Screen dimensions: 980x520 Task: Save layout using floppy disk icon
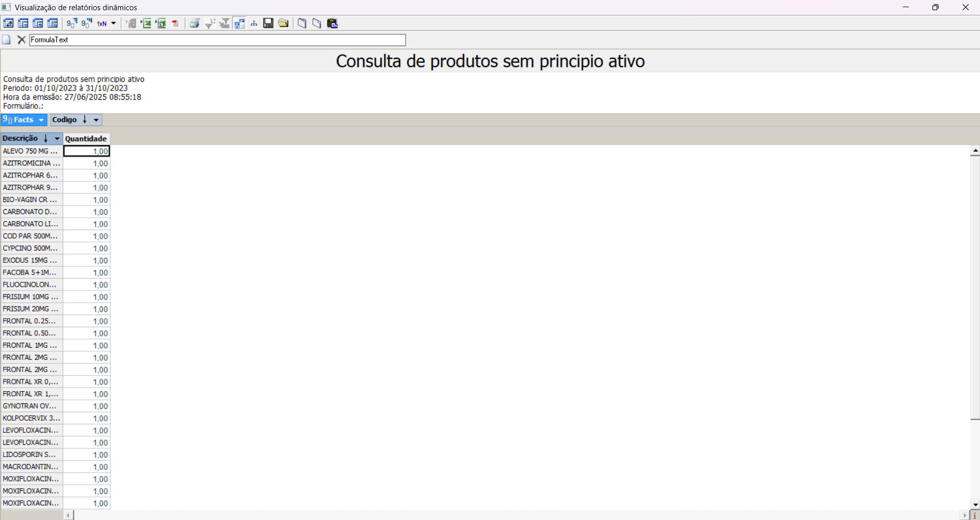click(x=269, y=23)
